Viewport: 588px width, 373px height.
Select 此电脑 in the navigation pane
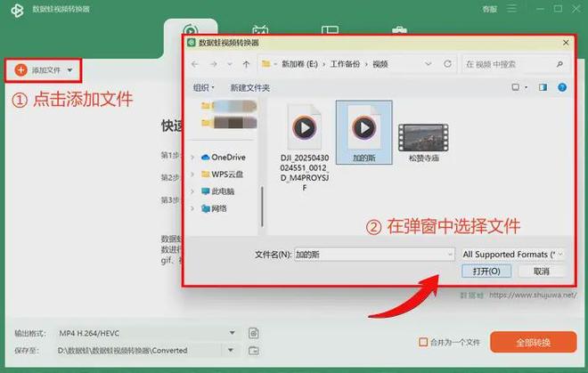click(218, 191)
